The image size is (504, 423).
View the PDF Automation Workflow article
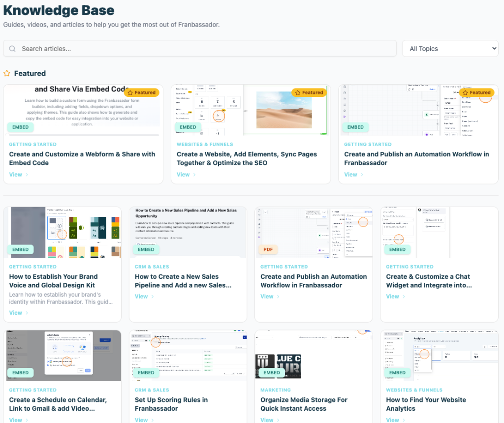pos(270,297)
